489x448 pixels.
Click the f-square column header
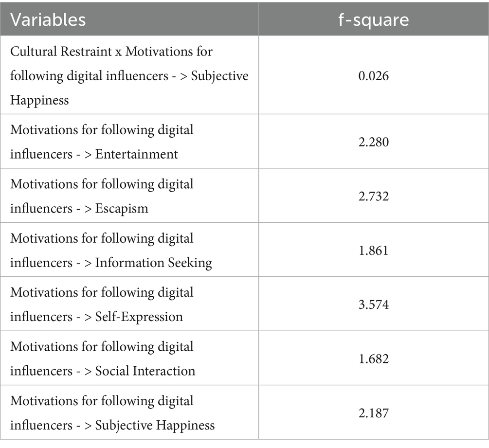click(373, 19)
